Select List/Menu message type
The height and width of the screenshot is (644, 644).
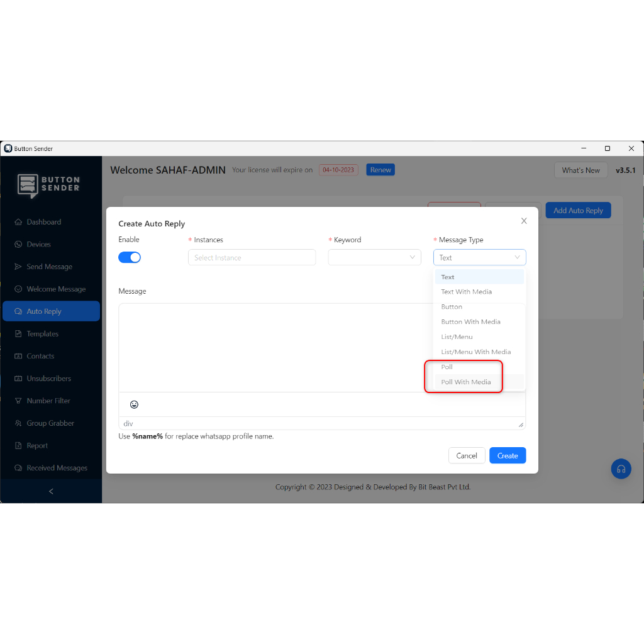pos(457,336)
